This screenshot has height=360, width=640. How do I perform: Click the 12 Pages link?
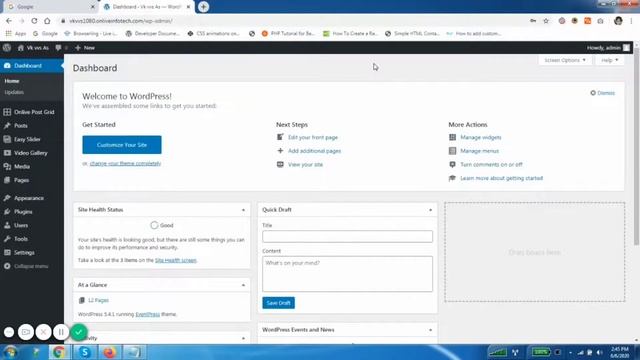pyautogui.click(x=98, y=300)
